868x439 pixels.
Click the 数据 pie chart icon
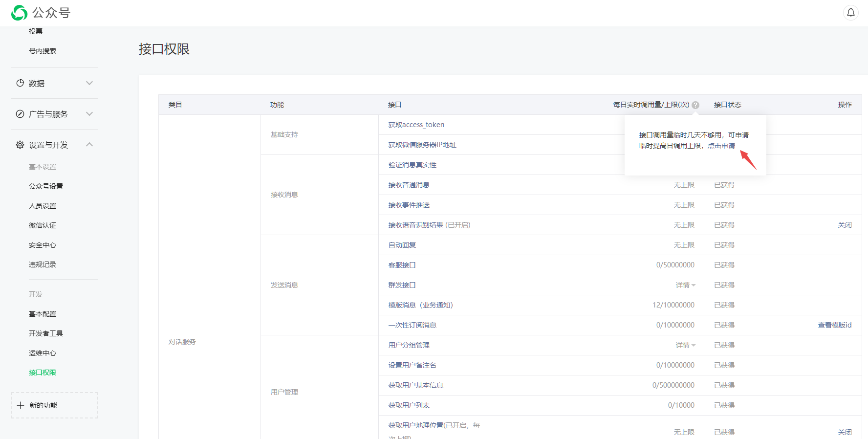click(20, 83)
